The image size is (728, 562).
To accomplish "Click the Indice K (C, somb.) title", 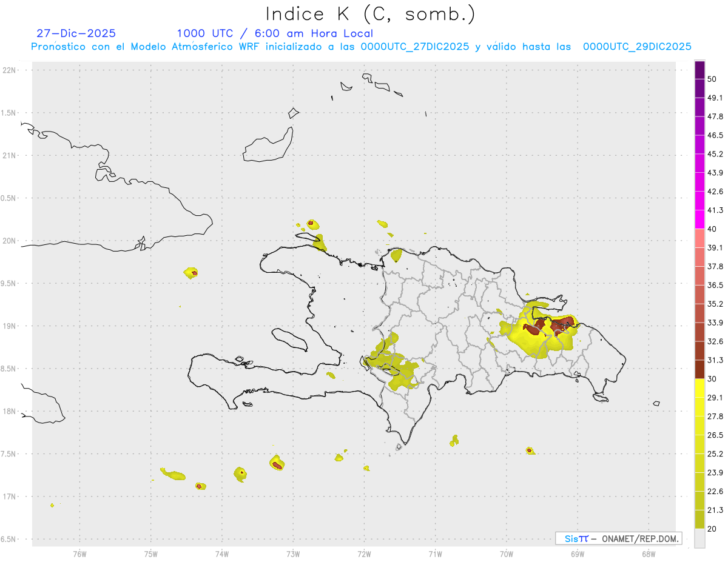I will coord(370,13).
